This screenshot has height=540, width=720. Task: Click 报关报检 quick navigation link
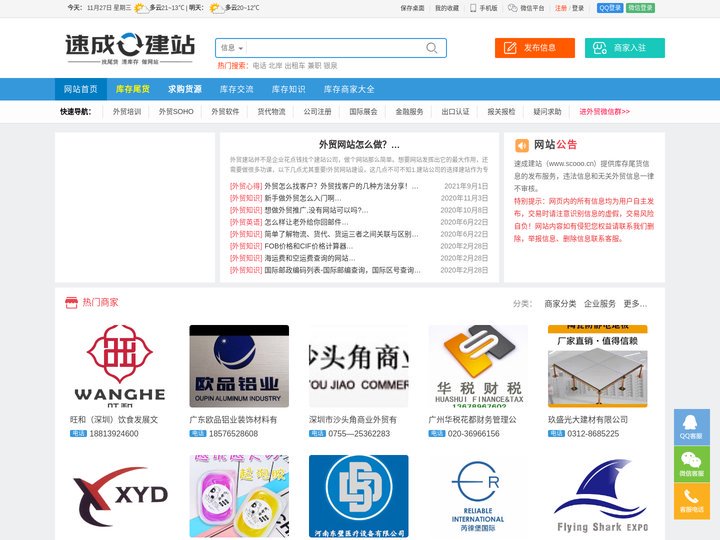(501, 112)
